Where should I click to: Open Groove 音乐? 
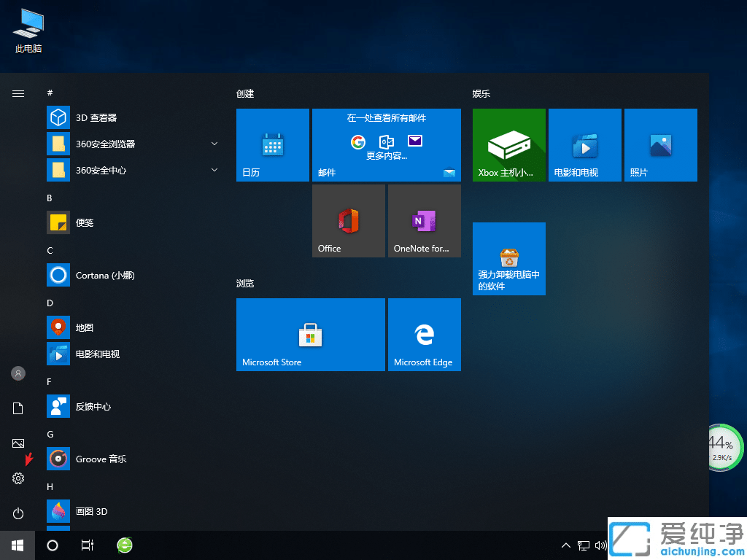pyautogui.click(x=101, y=459)
